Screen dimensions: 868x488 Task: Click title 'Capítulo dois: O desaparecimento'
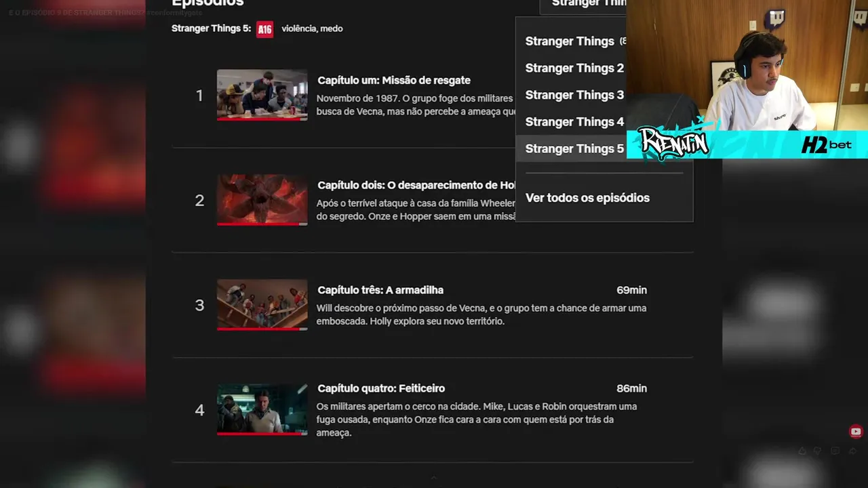[x=417, y=185]
